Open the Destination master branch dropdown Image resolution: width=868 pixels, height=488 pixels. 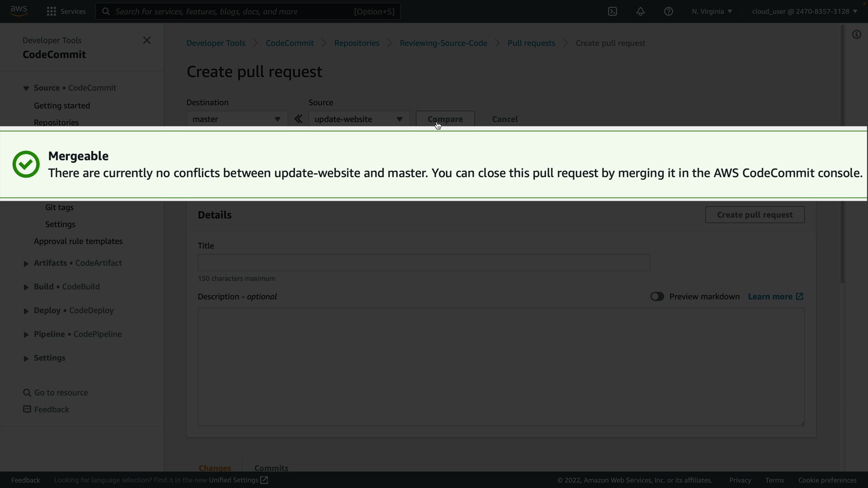click(237, 119)
